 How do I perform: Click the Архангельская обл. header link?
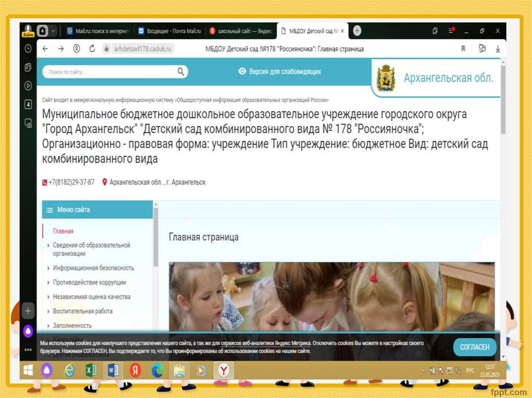pos(448,78)
